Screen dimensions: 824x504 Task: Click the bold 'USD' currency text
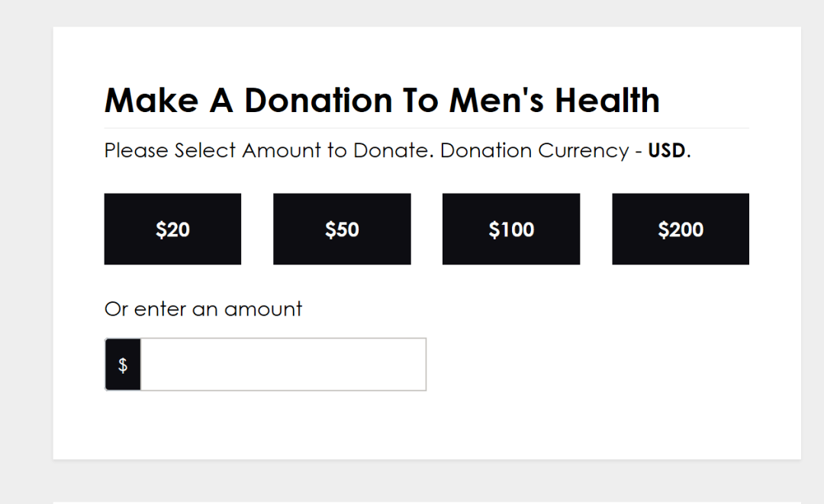tap(666, 151)
